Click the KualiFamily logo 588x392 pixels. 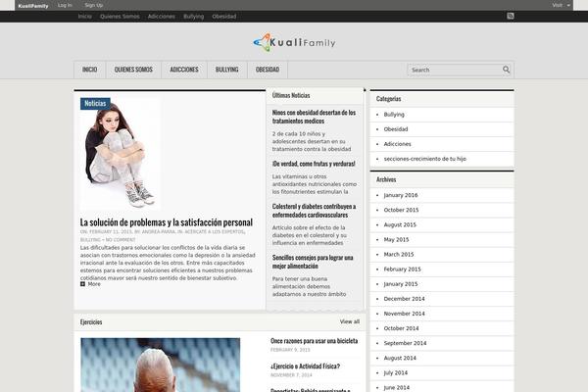pos(294,42)
